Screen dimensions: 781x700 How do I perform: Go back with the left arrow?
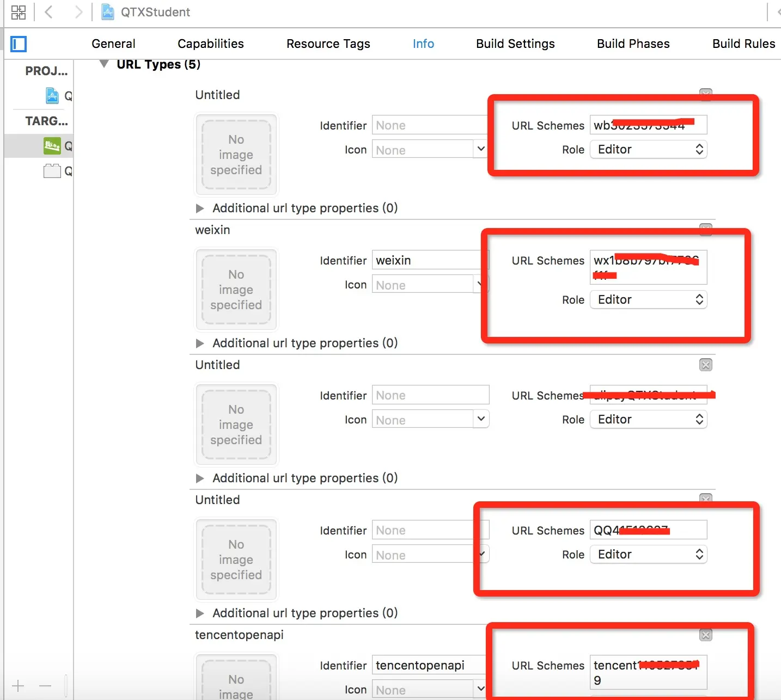point(48,12)
